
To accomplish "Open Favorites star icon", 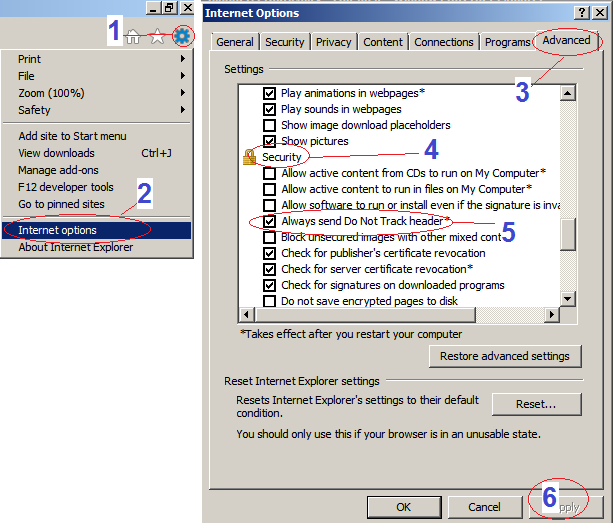I will 157,37.
